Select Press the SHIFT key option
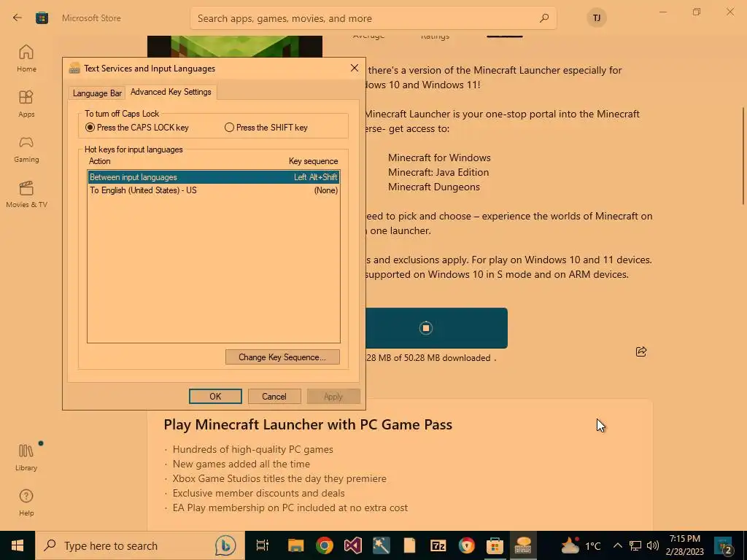Image resolution: width=747 pixels, height=560 pixels. [x=266, y=128]
